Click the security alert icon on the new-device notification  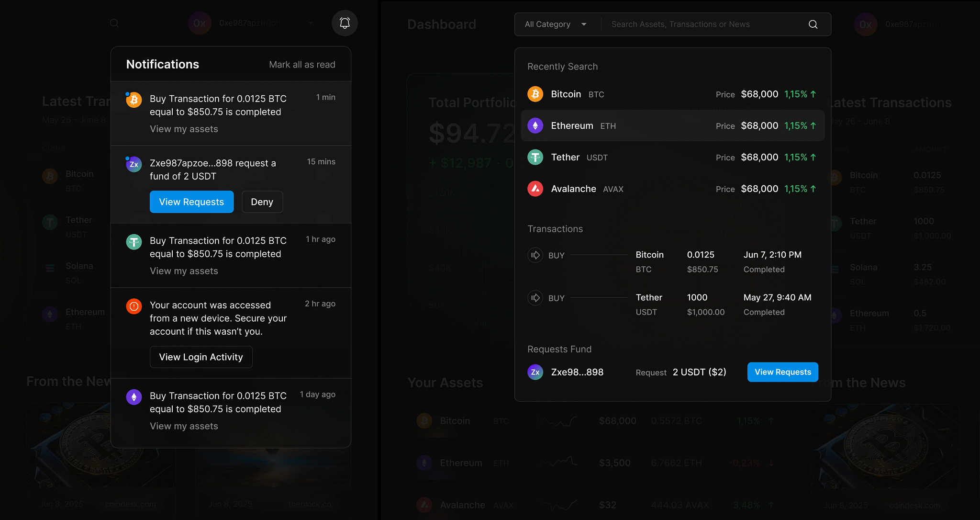click(134, 306)
